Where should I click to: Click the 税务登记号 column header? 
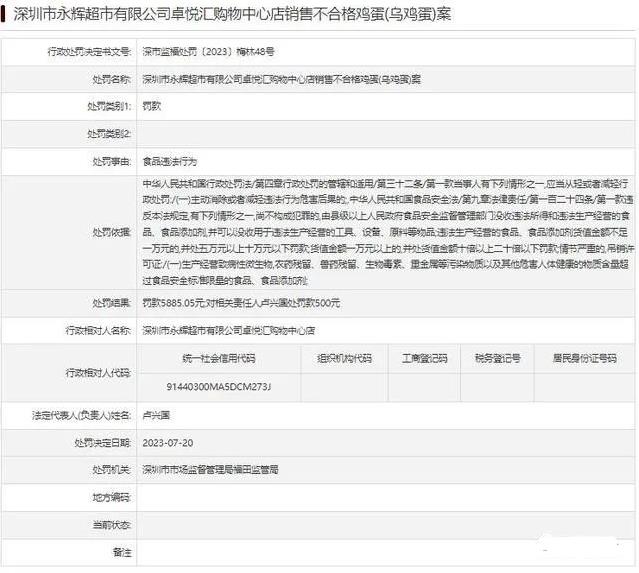point(498,359)
